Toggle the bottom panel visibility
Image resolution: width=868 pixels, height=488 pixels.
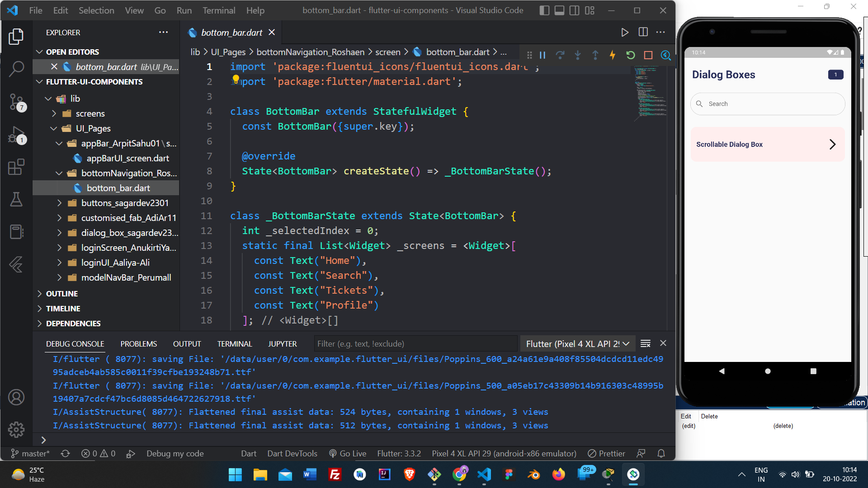pos(559,10)
